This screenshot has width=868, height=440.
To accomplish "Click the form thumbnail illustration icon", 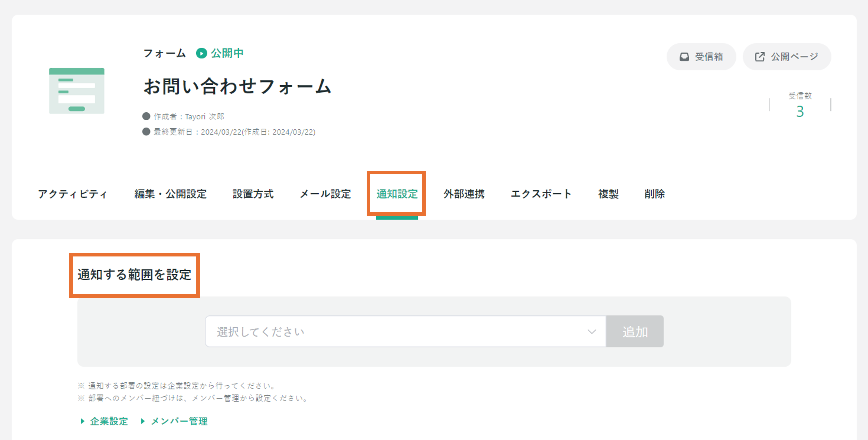I will point(77,91).
